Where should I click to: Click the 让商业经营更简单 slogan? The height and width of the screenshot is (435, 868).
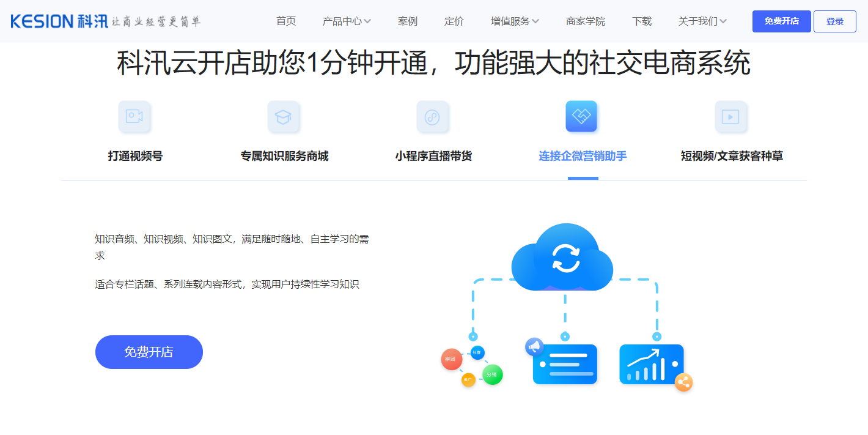[x=156, y=22]
